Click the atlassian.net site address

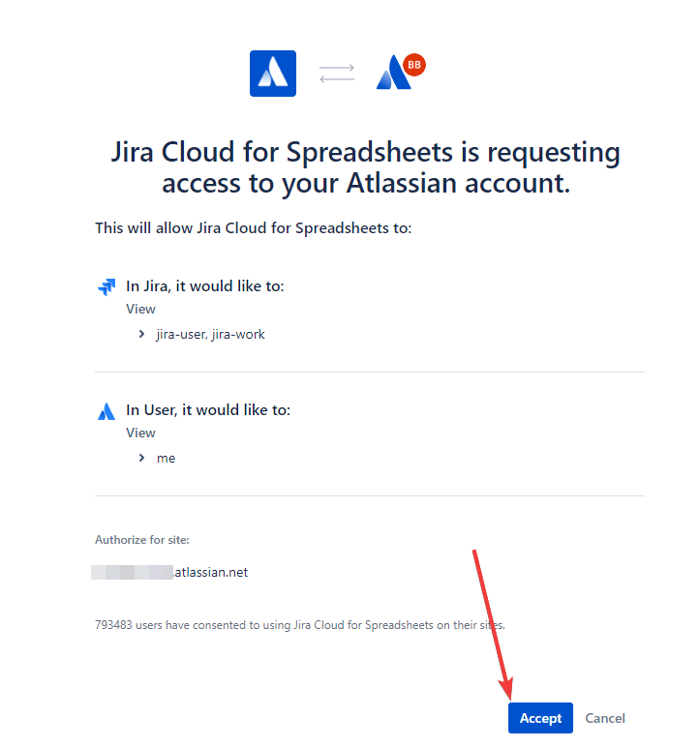pos(169,572)
